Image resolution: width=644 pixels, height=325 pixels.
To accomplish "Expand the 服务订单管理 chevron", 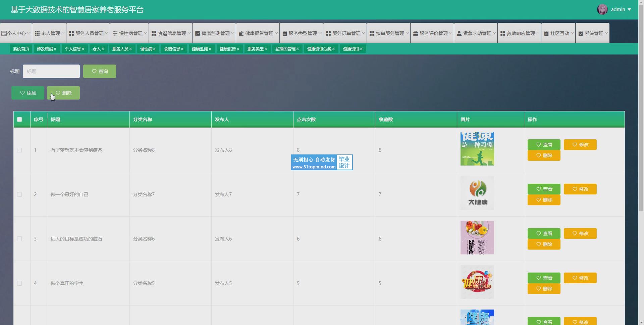I will 364,33.
